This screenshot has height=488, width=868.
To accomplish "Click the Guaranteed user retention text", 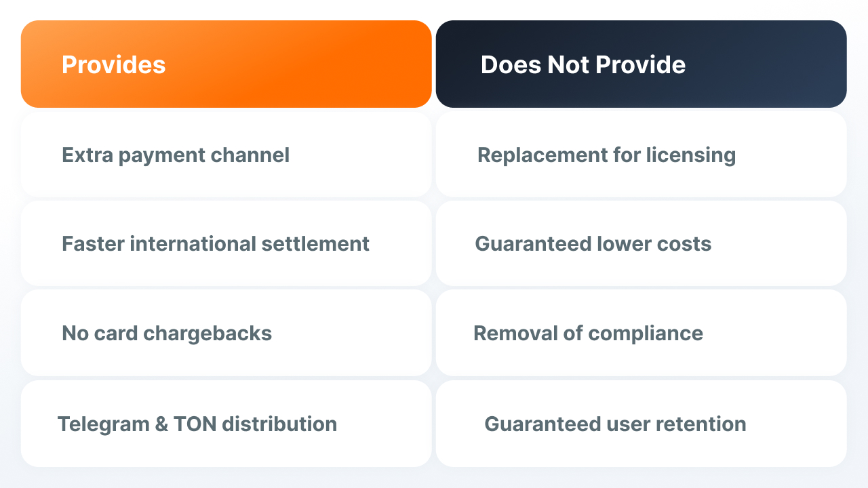I will [615, 424].
